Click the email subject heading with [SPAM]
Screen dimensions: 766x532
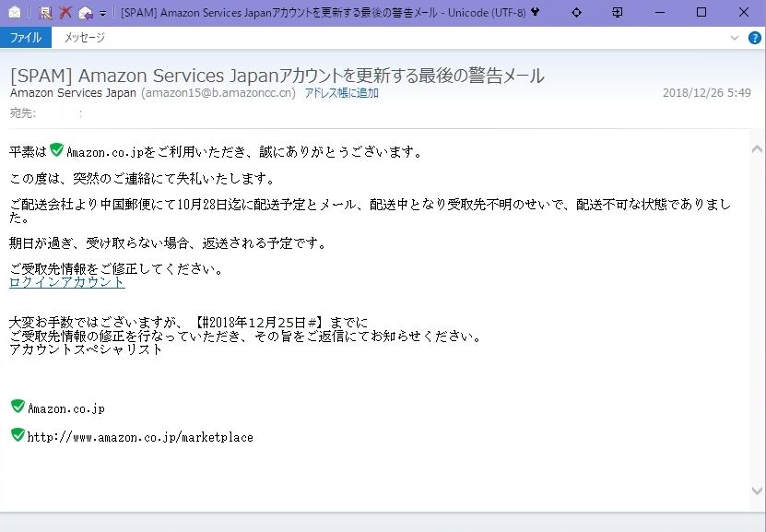click(277, 76)
